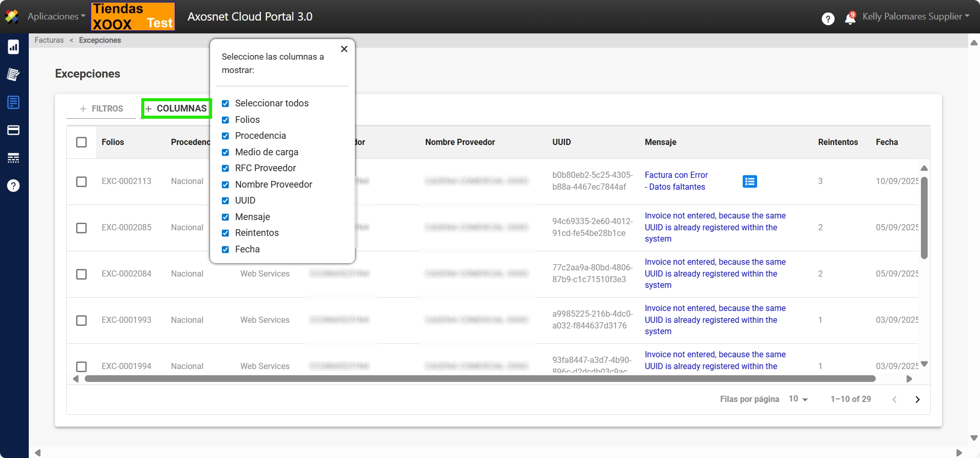980x458 pixels.
Task: Click the table rows sidebar icon
Action: click(x=13, y=158)
